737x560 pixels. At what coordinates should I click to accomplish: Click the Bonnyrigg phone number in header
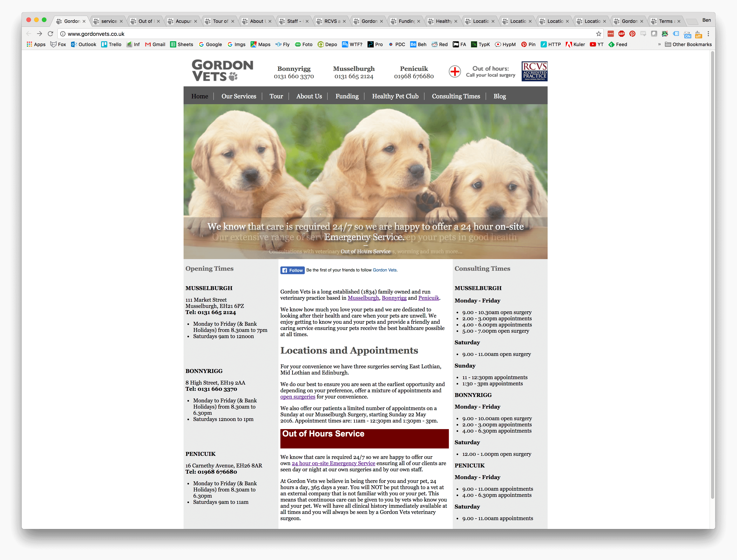(294, 76)
